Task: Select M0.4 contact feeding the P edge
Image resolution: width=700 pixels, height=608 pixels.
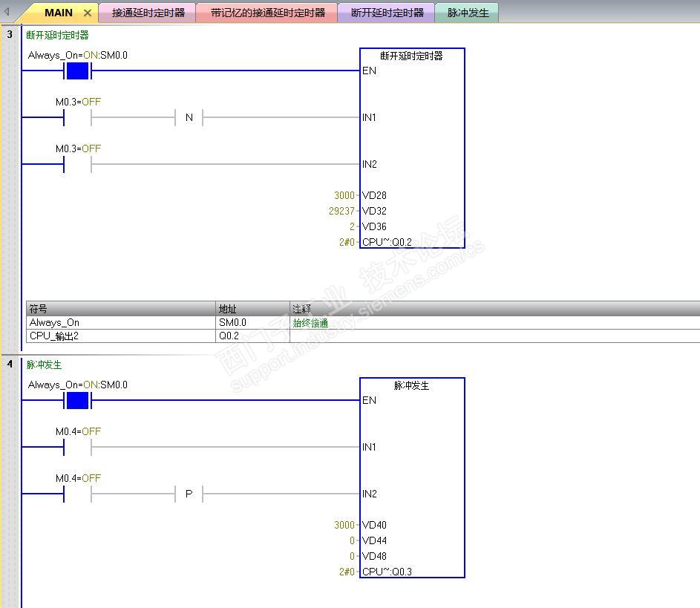Action: click(x=77, y=494)
